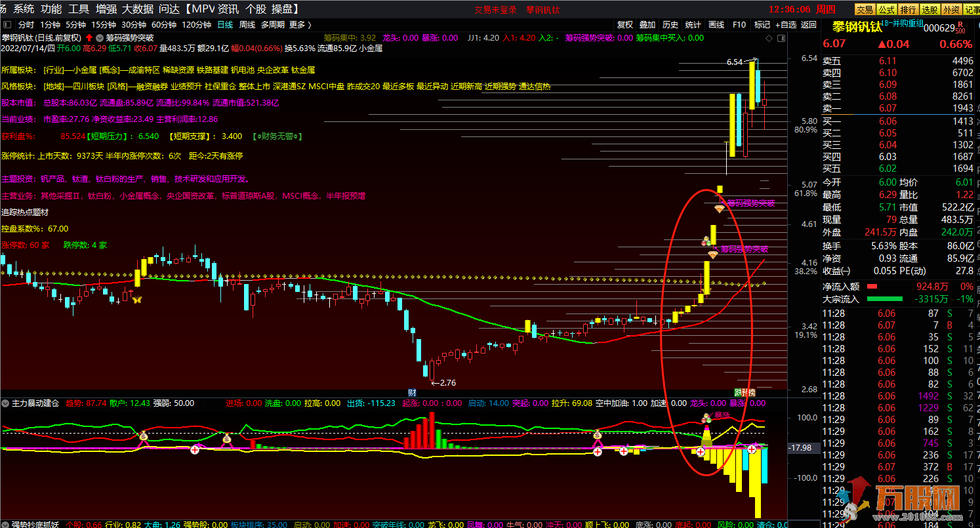Activate 画线 drawing tools
The width and height of the screenshot is (980, 528).
[716, 24]
